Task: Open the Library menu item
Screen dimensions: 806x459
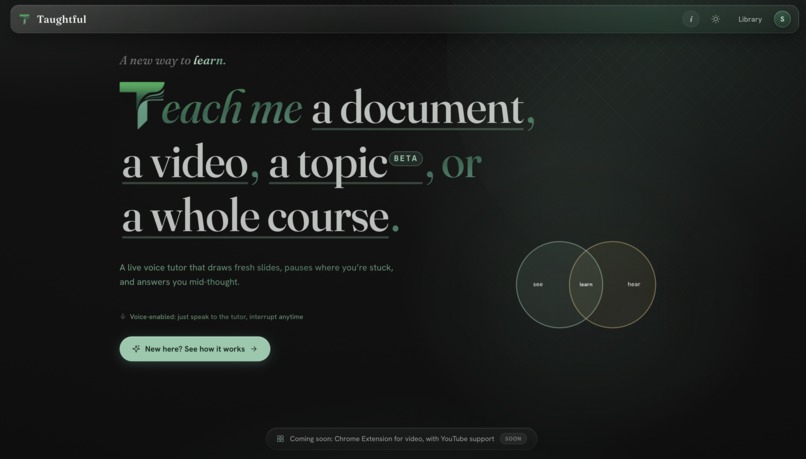Action: pos(750,20)
